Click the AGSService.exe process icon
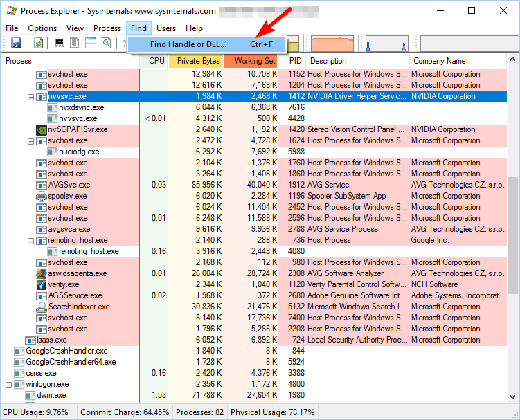Image resolution: width=520 pixels, height=420 pixels. [41, 295]
